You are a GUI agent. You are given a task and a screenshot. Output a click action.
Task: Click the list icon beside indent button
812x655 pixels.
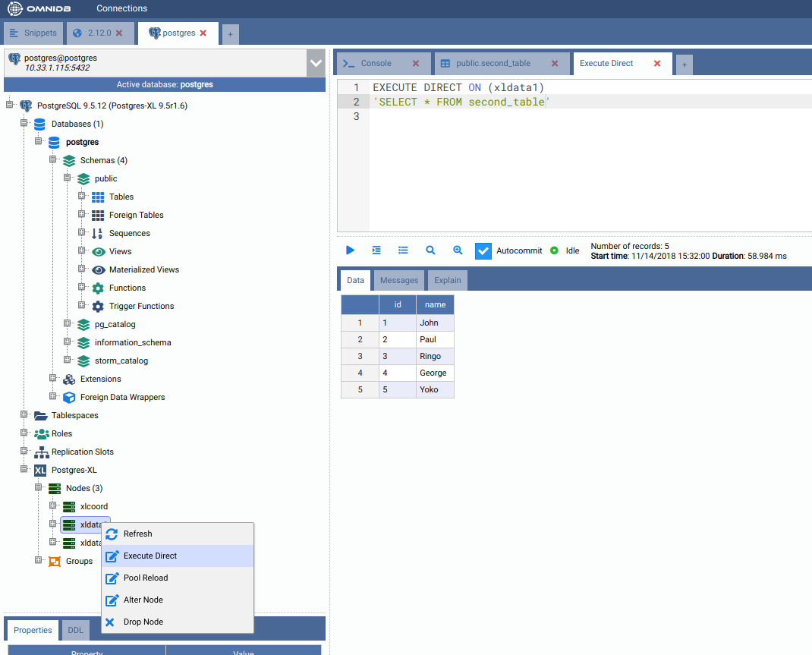point(403,250)
